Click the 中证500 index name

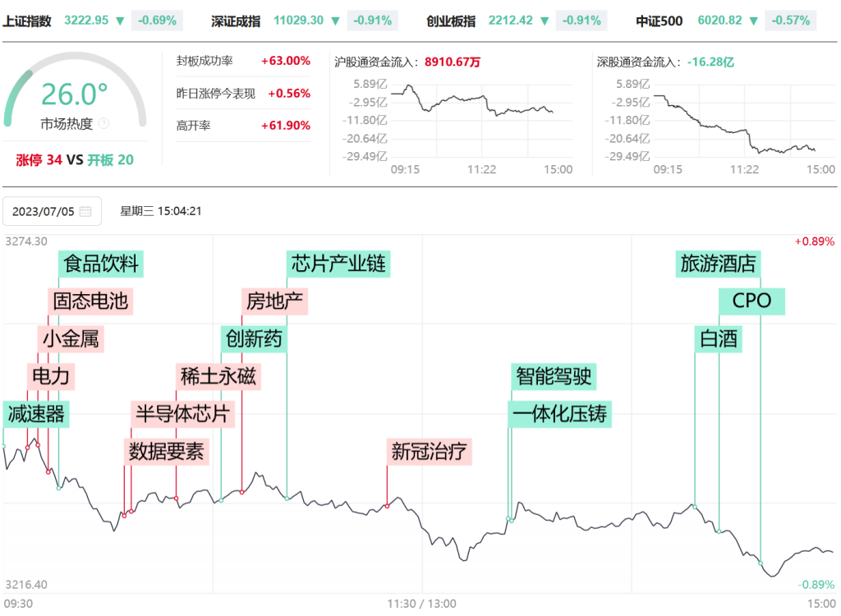pyautogui.click(x=659, y=21)
